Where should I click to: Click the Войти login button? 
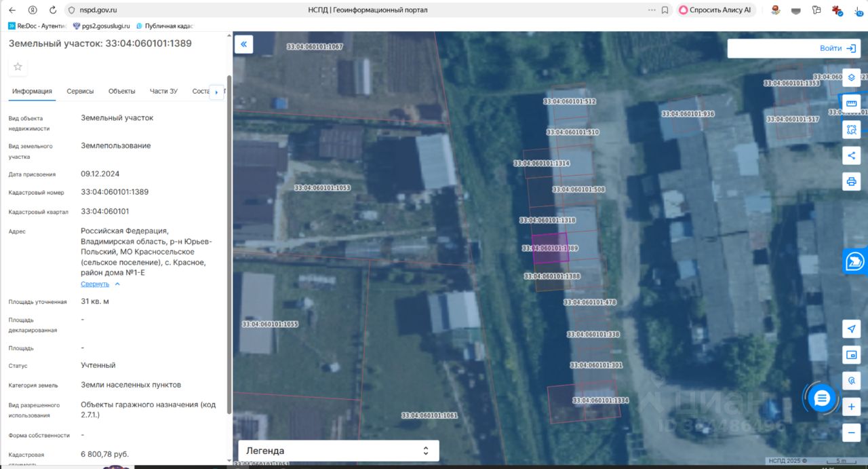coord(837,48)
